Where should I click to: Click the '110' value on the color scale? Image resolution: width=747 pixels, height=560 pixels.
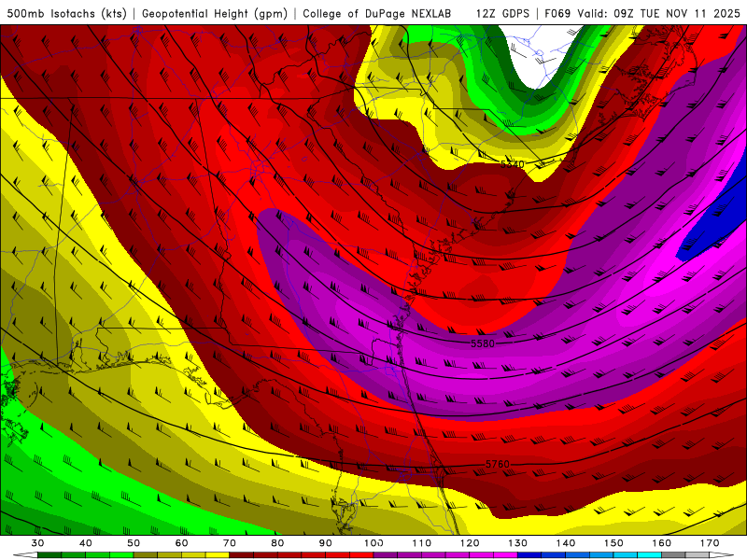coord(422,543)
